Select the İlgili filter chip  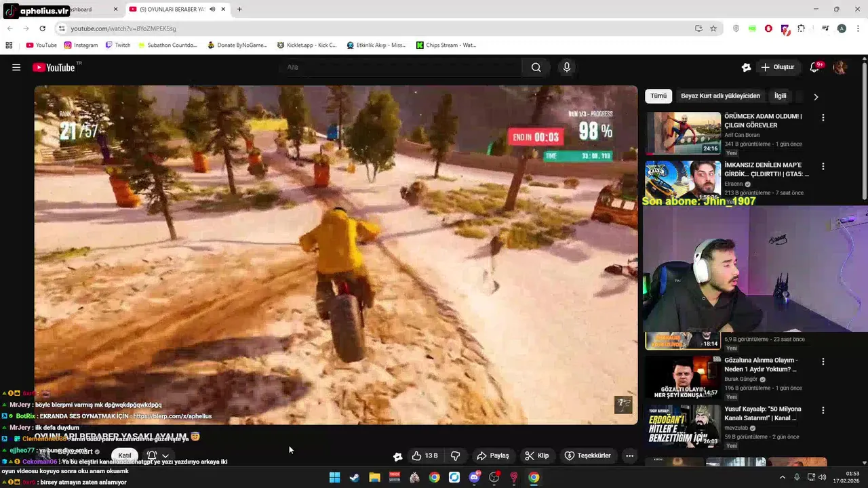click(780, 96)
